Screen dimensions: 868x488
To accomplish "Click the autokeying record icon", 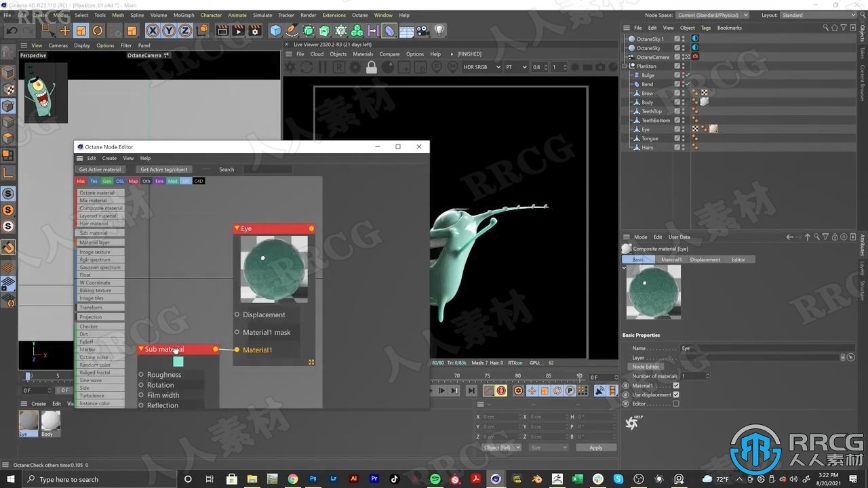I will pos(501,390).
